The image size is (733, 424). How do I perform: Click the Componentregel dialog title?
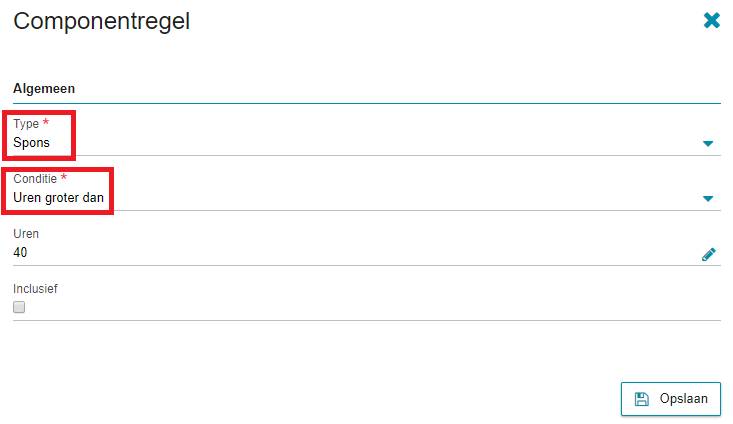pos(101,22)
